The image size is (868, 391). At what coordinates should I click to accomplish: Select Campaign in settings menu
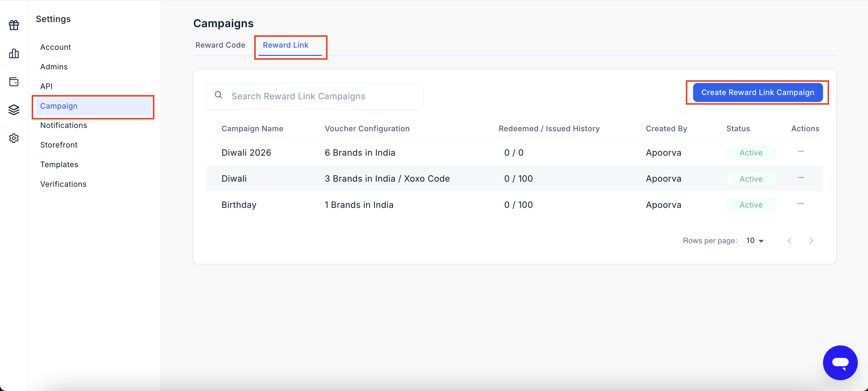tap(94, 106)
